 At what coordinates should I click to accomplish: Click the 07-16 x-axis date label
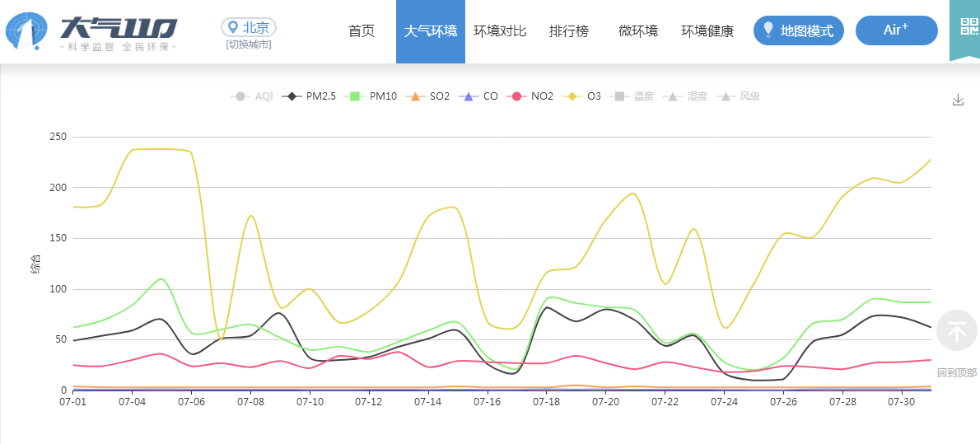[487, 401]
